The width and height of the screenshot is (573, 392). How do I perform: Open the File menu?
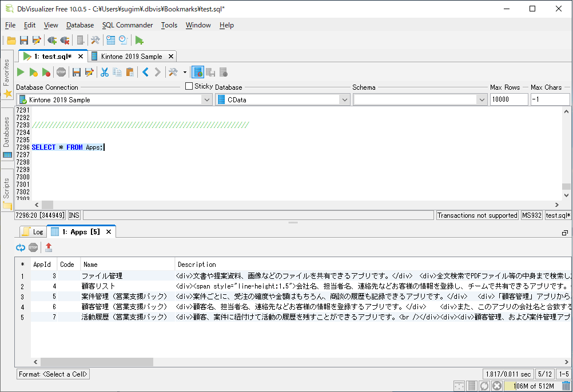10,25
